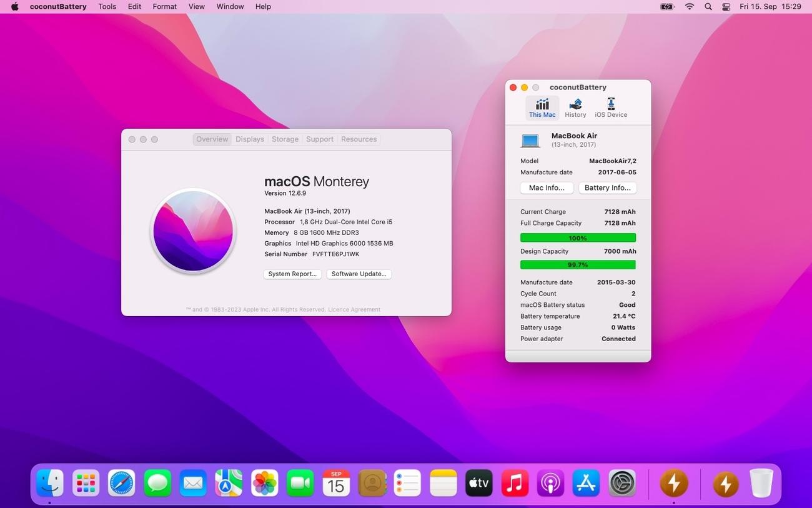Screen dimensions: 812x508
Task: Open Podcasts from the Dock
Action: (551, 483)
